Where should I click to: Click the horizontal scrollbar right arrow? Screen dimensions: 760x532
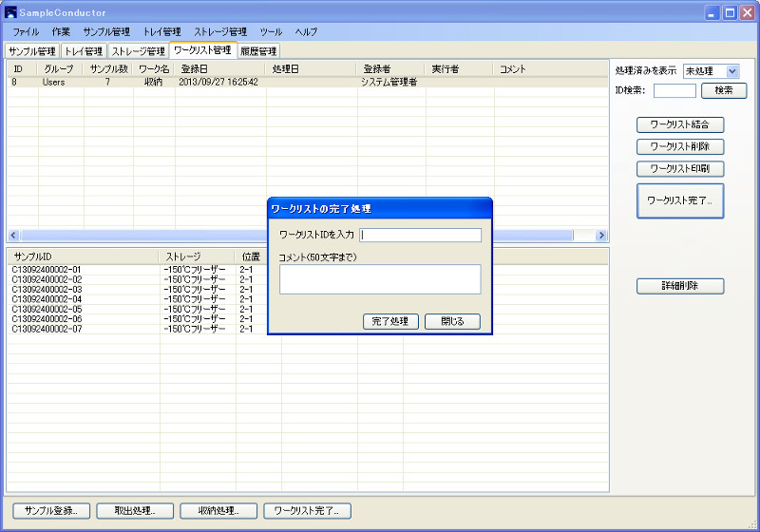click(x=601, y=235)
